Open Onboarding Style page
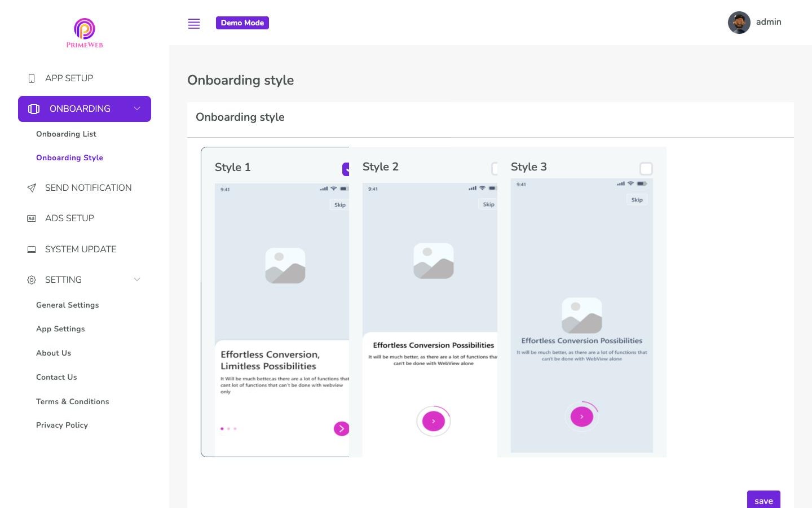The height and width of the screenshot is (508, 812). point(69,158)
